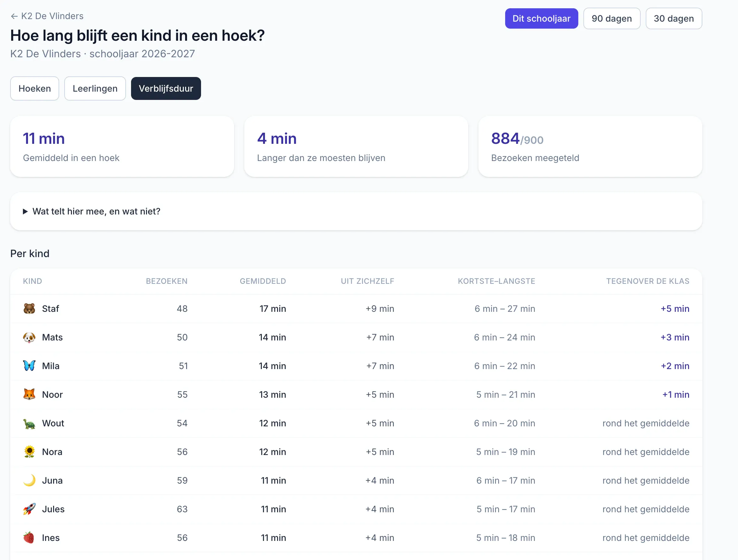738x560 pixels.
Task: Click Mila's butterfly avatar icon
Action: (29, 366)
